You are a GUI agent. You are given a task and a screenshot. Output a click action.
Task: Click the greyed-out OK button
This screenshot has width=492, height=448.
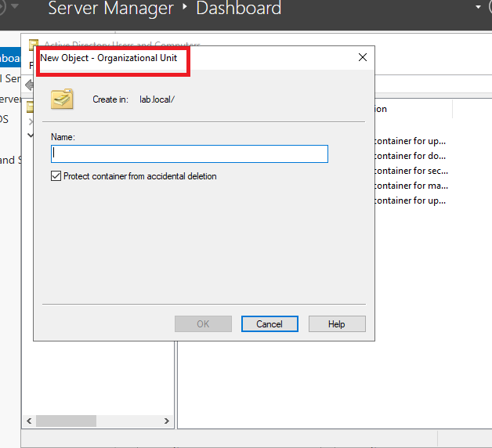pos(203,324)
